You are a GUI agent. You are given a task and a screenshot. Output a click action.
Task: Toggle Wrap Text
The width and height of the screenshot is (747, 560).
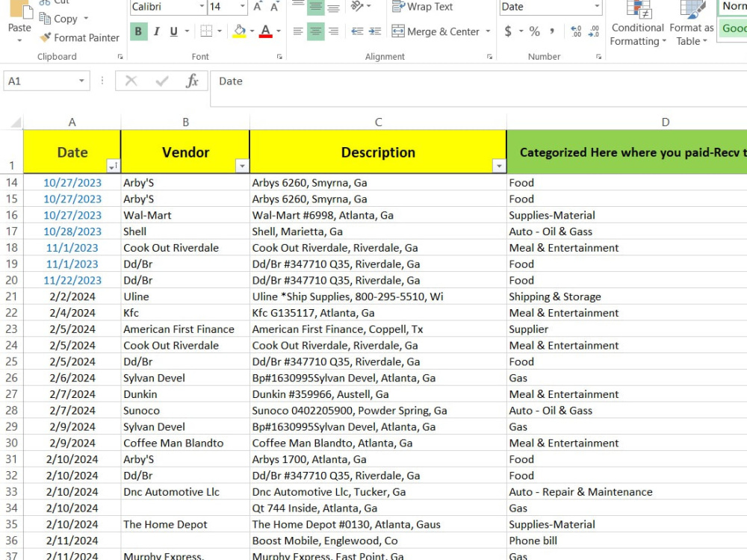tap(422, 7)
